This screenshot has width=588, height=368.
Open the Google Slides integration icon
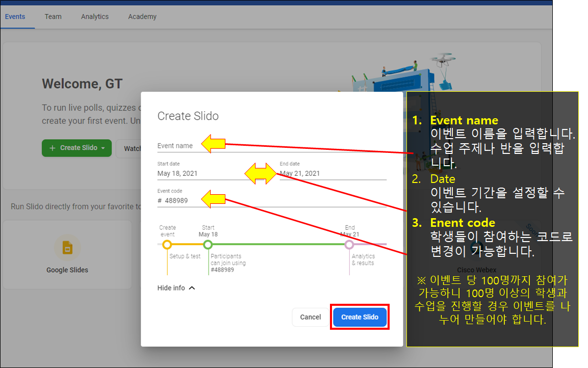[67, 248]
